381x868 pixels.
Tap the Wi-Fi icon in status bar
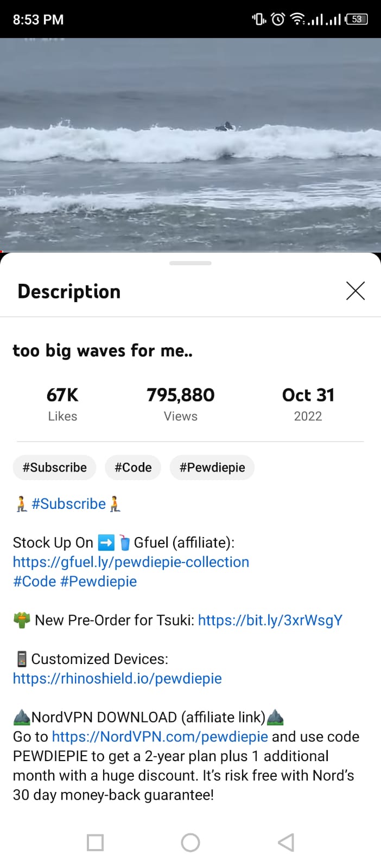297,20
